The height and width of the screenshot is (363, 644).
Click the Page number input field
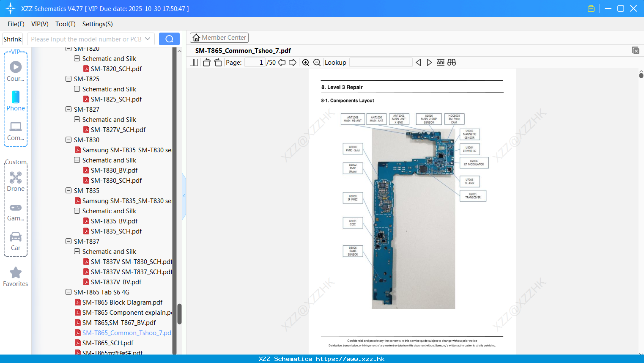point(255,62)
